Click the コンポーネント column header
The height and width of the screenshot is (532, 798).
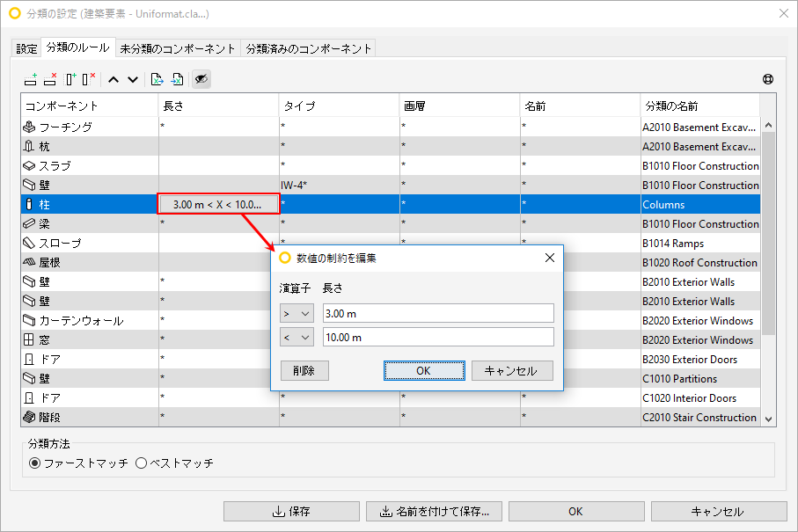[x=90, y=106]
